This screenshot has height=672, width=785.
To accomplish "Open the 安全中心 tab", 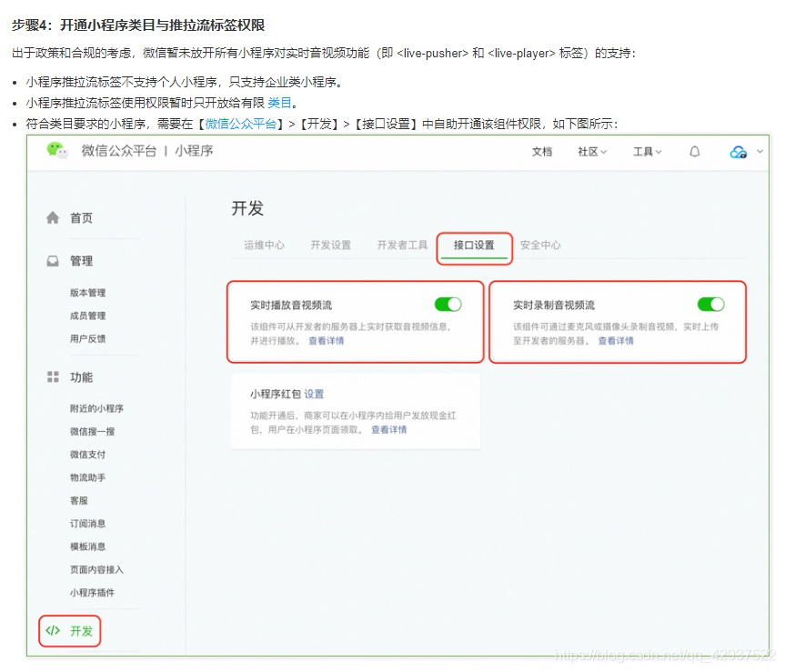I will (541, 245).
